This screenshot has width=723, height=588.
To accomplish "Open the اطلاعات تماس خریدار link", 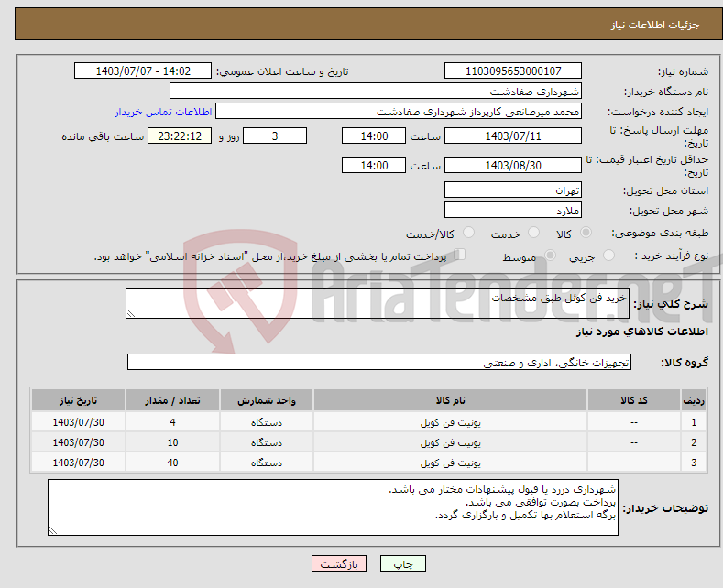I will click(163, 112).
